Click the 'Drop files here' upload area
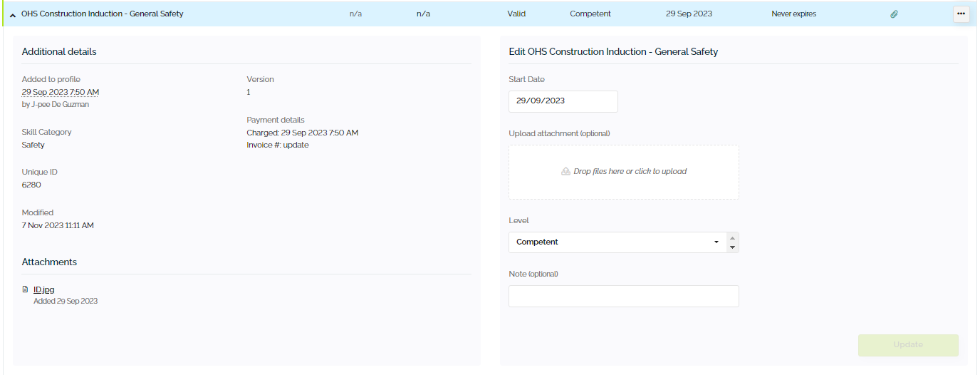This screenshot has width=980, height=375. click(x=624, y=172)
